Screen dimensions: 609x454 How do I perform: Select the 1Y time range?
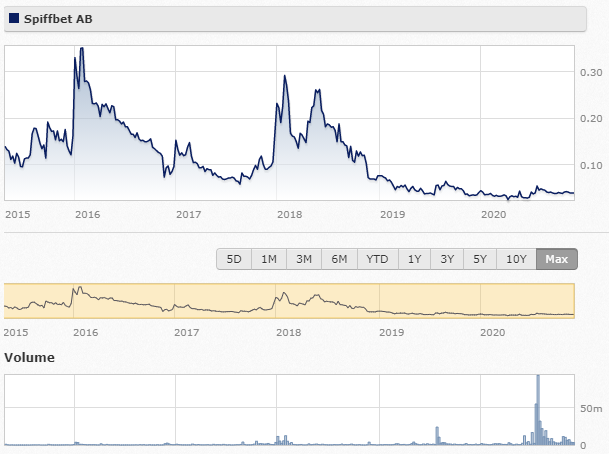[x=414, y=259]
